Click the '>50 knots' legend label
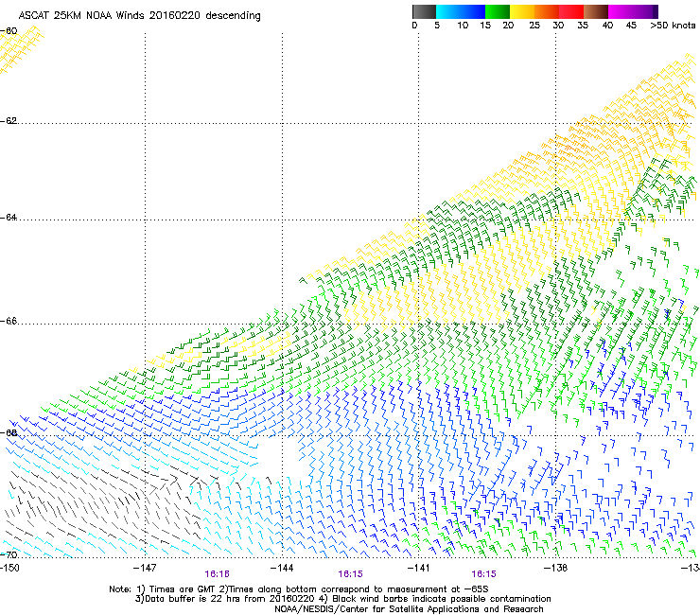Image resolution: width=700 pixels, height=615 pixels. pos(673,26)
